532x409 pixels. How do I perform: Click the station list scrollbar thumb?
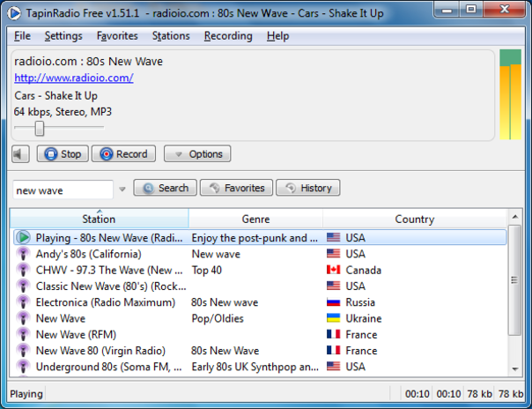(515, 280)
